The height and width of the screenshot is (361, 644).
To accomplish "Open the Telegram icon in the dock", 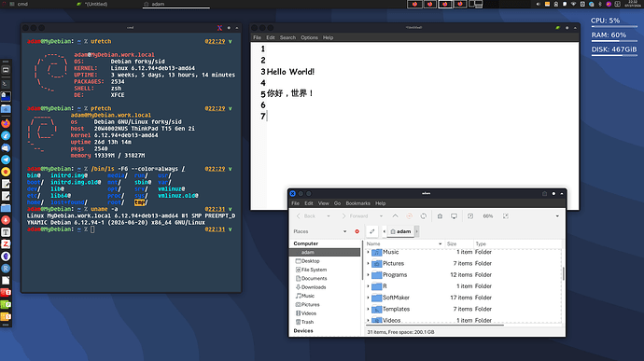I will point(6,160).
